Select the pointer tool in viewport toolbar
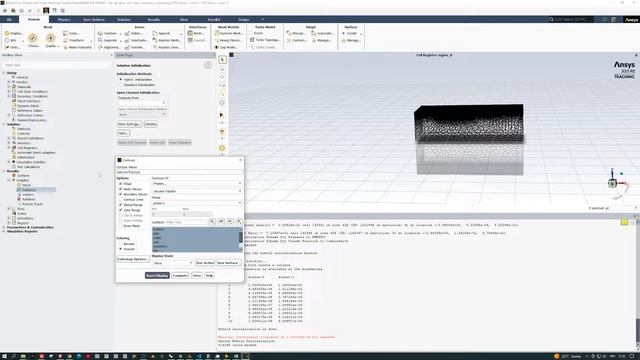The width and height of the screenshot is (640, 360). (222, 60)
